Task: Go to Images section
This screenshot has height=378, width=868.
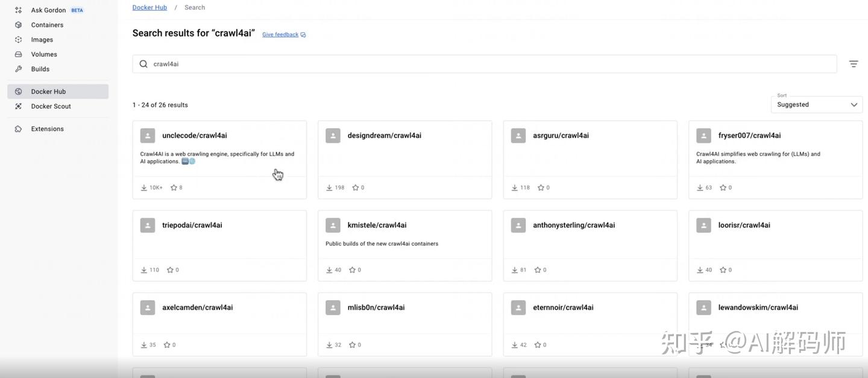Action: (x=58, y=40)
